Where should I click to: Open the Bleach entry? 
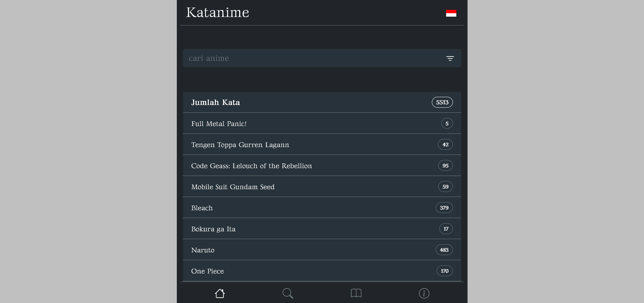pos(202,208)
